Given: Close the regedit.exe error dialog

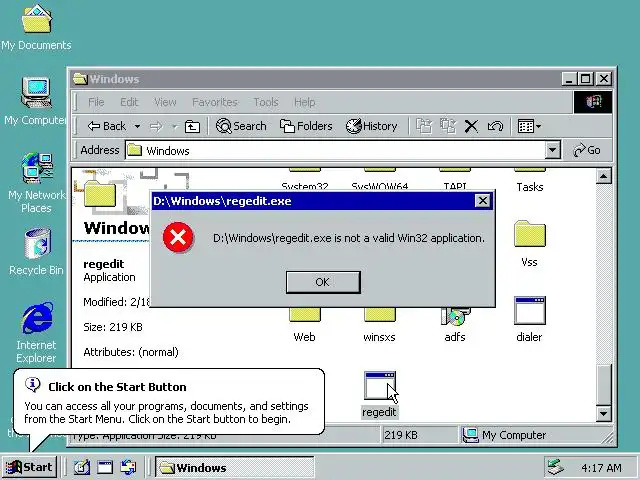Looking at the screenshot, I should [482, 201].
